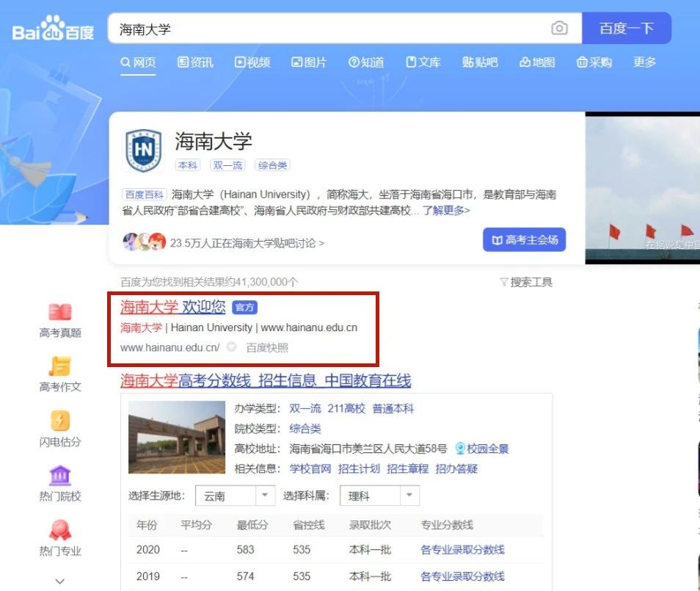Switch to the 资讯 tab
700x591 pixels.
click(x=195, y=62)
